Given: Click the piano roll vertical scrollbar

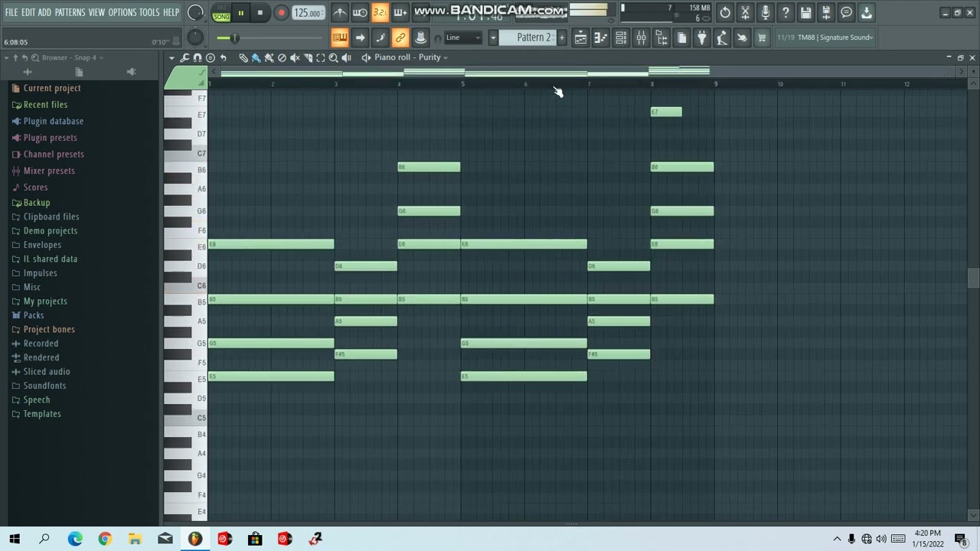Looking at the screenshot, I should click(973, 278).
